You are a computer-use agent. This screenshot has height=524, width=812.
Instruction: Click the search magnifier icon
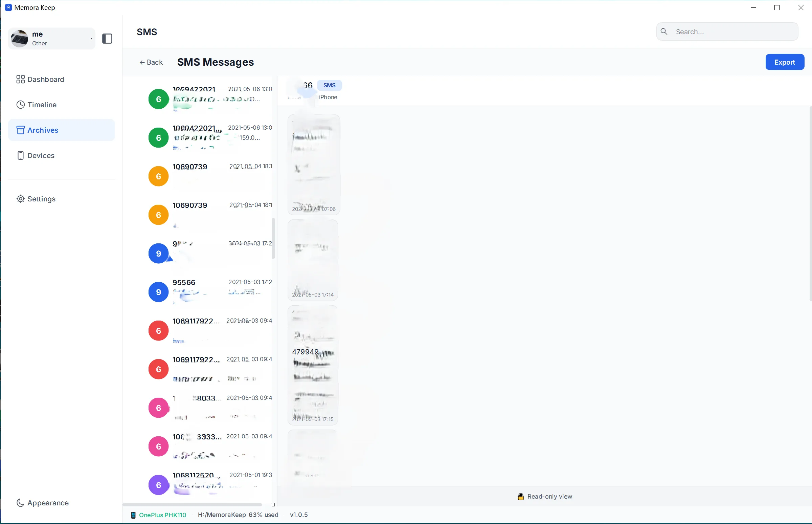click(x=664, y=31)
